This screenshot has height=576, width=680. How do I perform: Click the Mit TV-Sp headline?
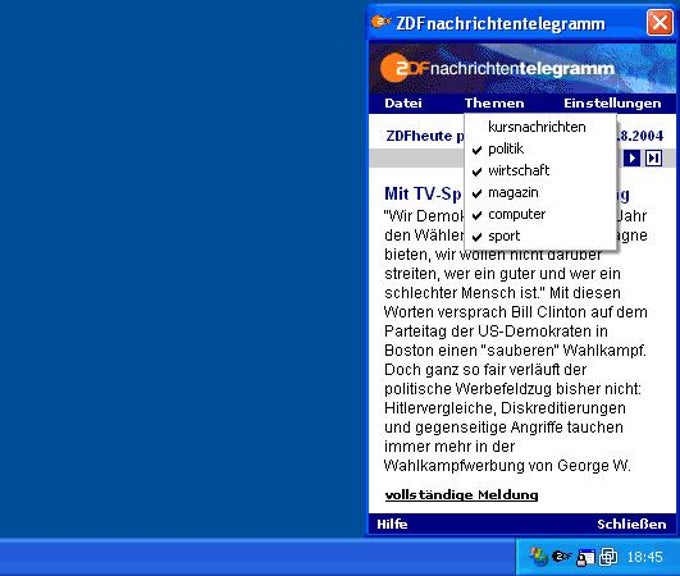point(423,194)
